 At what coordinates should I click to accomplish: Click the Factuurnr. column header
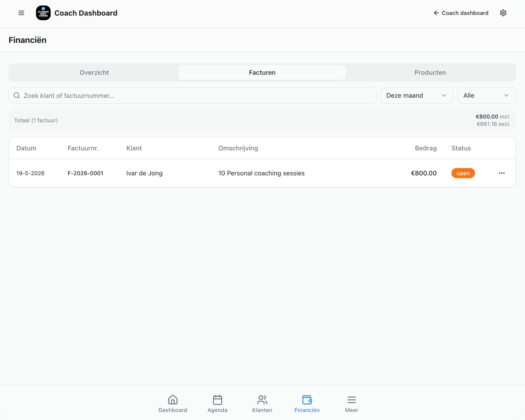83,148
